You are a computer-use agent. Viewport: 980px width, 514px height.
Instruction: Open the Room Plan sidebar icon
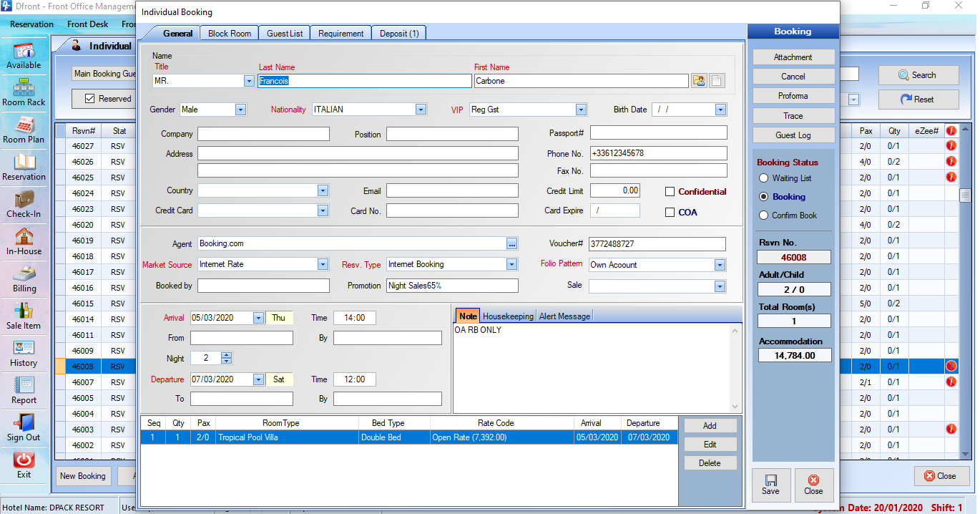pyautogui.click(x=24, y=130)
